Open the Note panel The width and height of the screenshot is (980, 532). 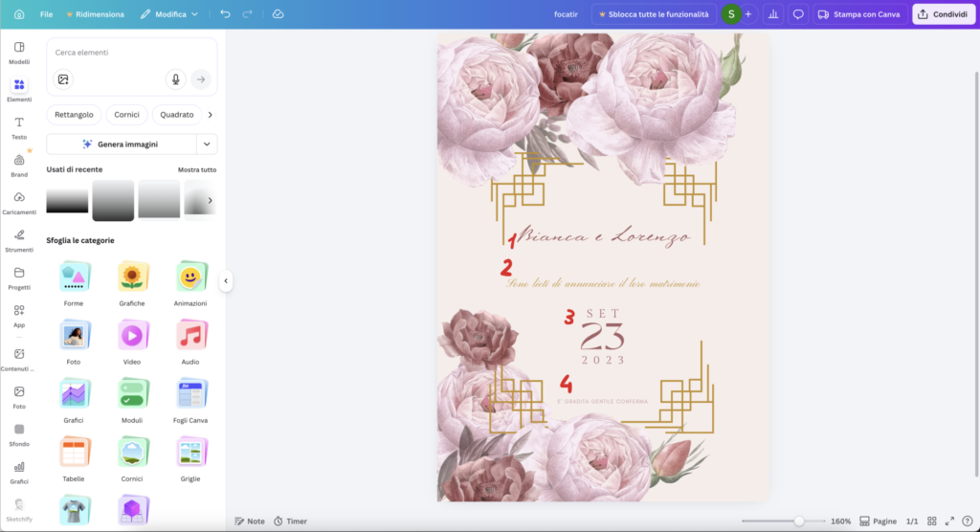[x=250, y=521]
